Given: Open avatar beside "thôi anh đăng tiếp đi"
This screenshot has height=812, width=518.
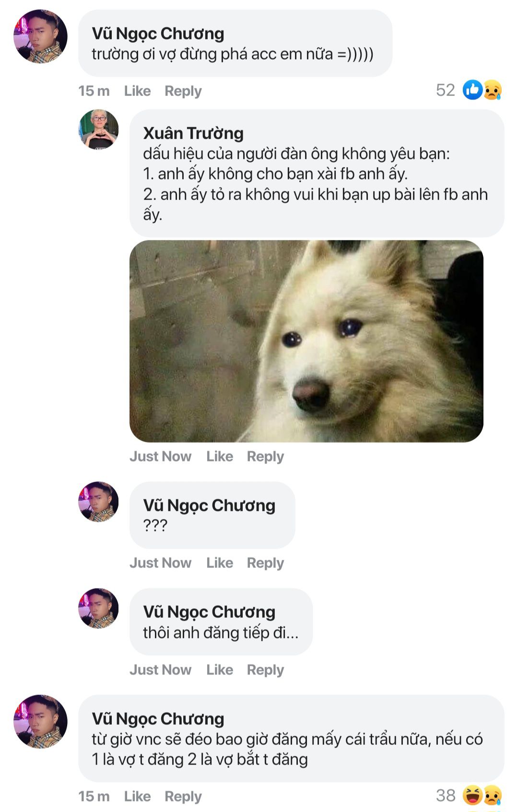Looking at the screenshot, I should (x=98, y=608).
